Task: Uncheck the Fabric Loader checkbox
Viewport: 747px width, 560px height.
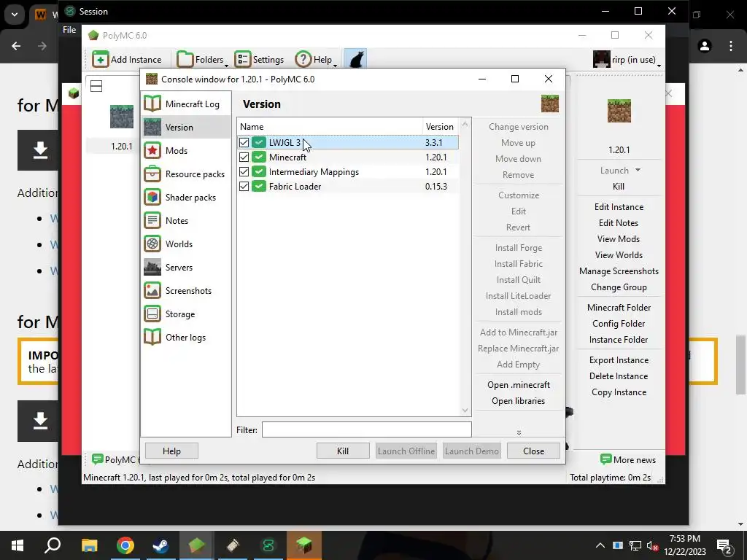Action: [x=244, y=186]
